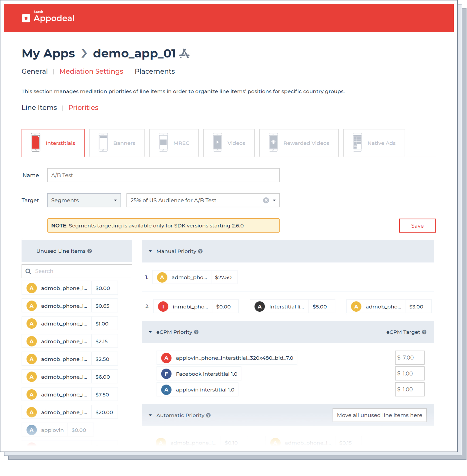The width and height of the screenshot is (467, 476).
Task: Click Move all unused line items here
Action: [x=380, y=415]
